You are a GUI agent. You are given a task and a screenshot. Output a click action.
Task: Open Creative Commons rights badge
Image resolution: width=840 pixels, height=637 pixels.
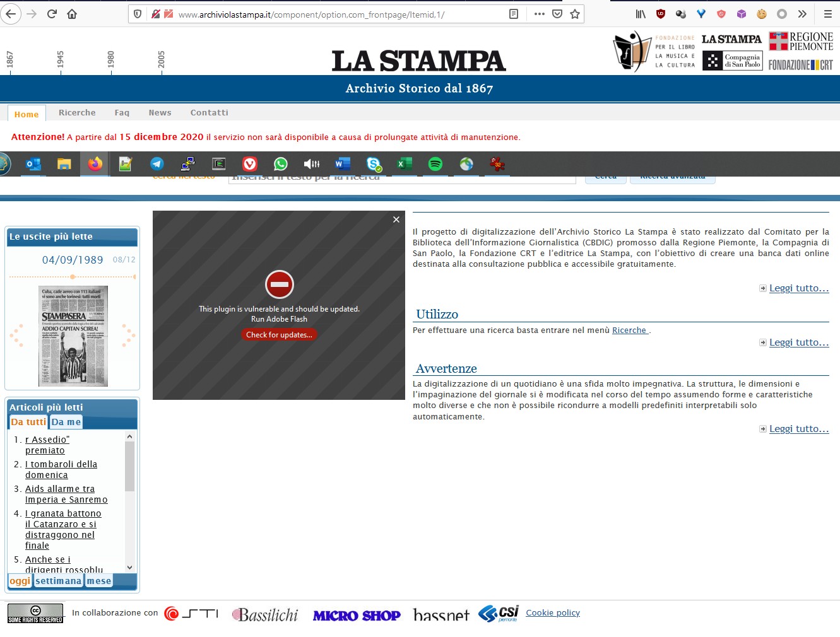[x=35, y=613]
